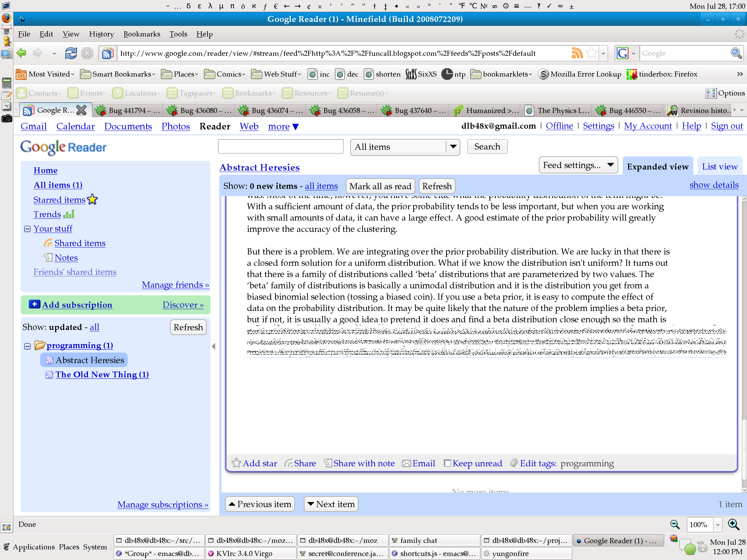Click the Edit tags icon
The width and height of the screenshot is (747, 560).
pyautogui.click(x=514, y=463)
